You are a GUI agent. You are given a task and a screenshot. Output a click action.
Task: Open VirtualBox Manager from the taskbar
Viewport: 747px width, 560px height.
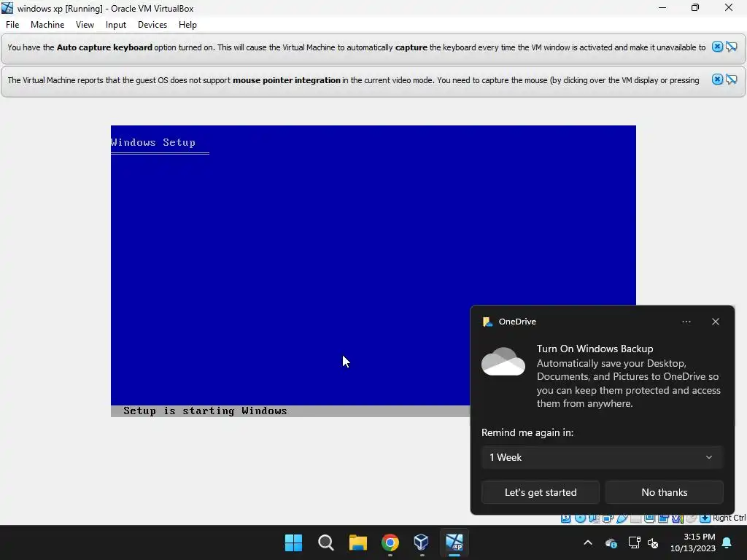tap(422, 542)
